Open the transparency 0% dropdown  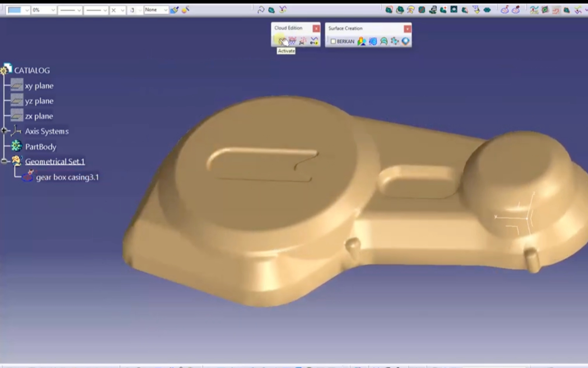pyautogui.click(x=53, y=10)
